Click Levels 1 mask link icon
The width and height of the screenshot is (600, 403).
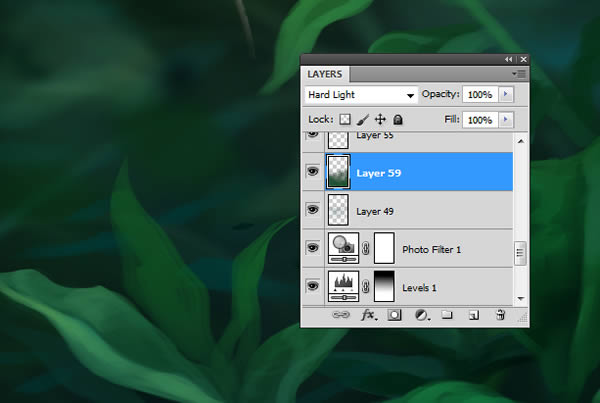366,287
